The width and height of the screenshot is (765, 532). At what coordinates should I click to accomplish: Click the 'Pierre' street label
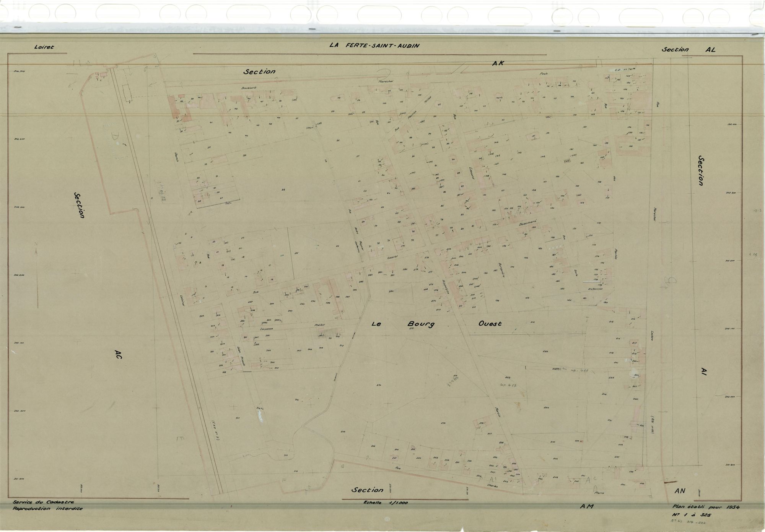tap(599, 493)
